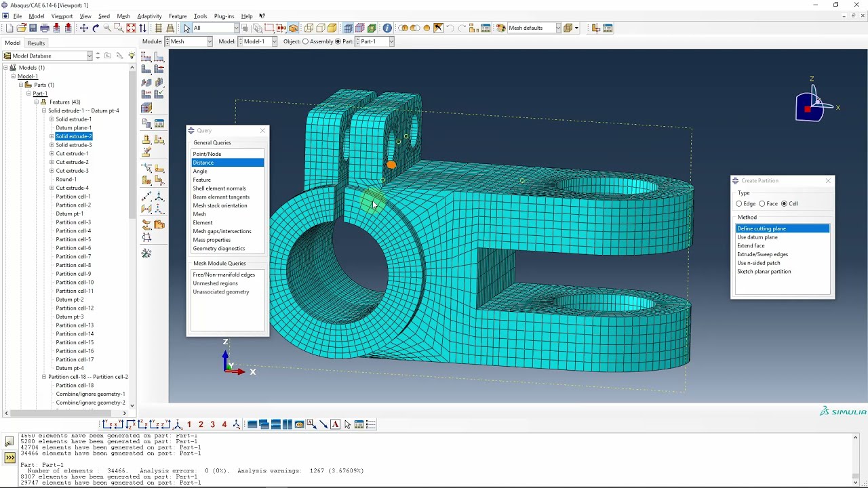Click the model tree vertical scrollbar
The height and width of the screenshot is (488, 868).
click(132, 235)
